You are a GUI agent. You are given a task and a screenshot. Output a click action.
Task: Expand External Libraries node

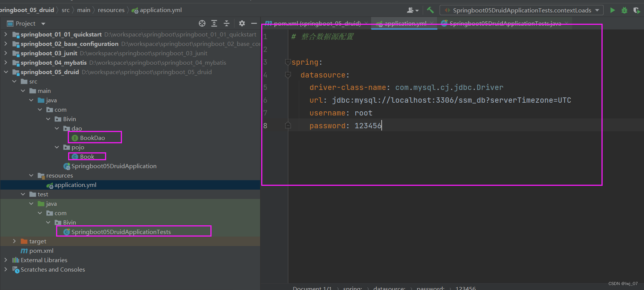6,260
